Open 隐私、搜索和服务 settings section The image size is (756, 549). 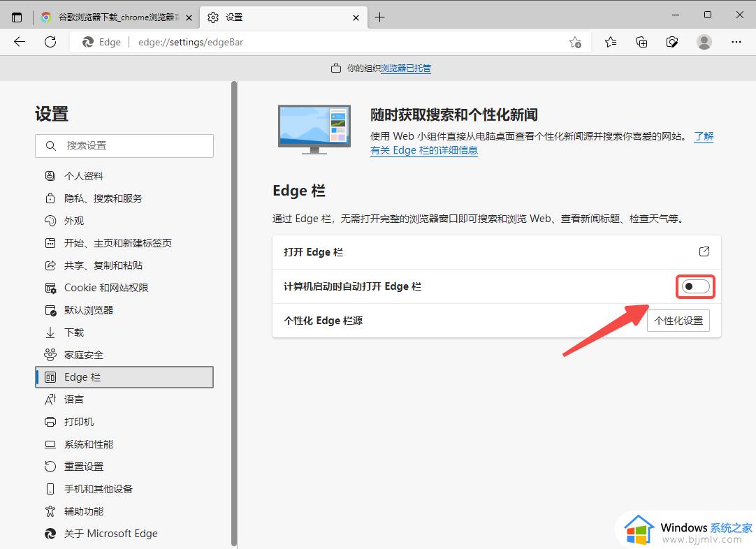124,198
